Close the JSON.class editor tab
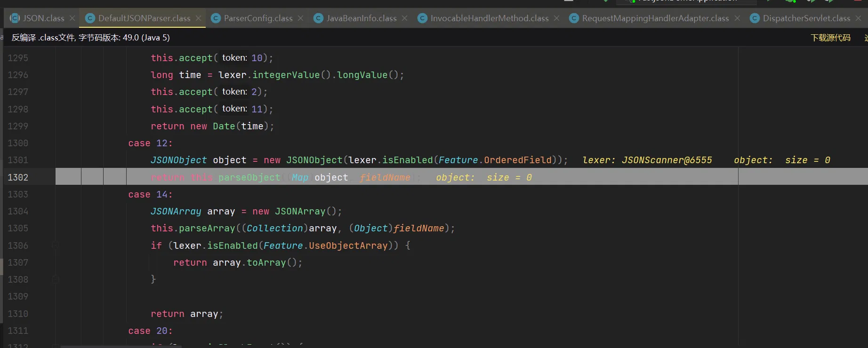 click(72, 18)
